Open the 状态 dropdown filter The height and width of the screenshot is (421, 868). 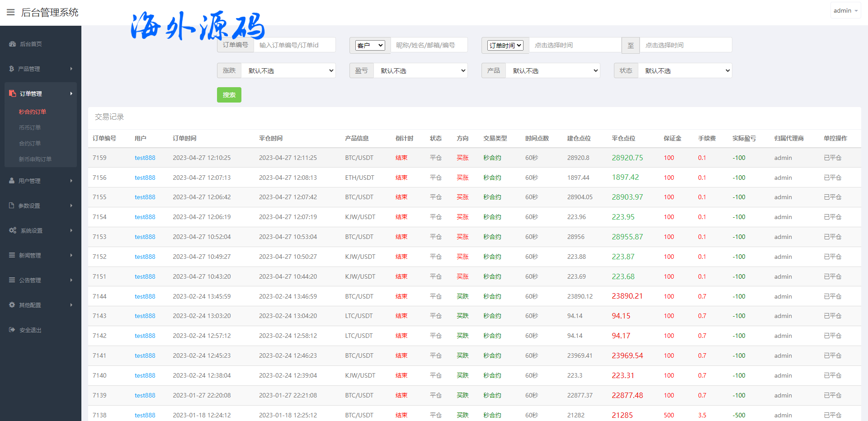point(685,70)
